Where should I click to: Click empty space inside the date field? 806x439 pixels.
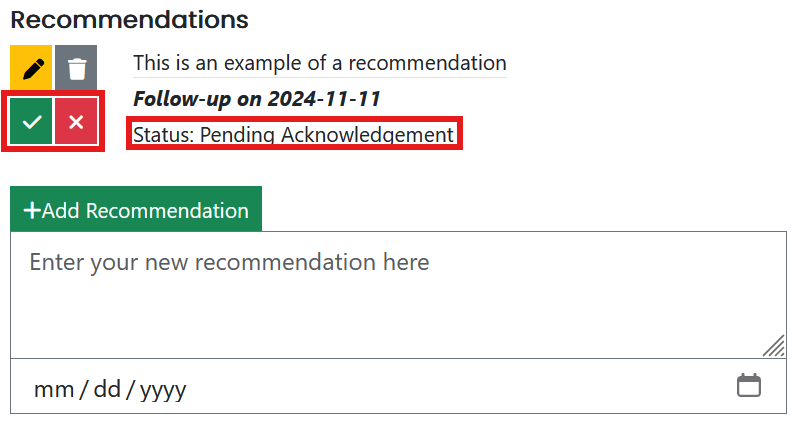tap(450, 387)
